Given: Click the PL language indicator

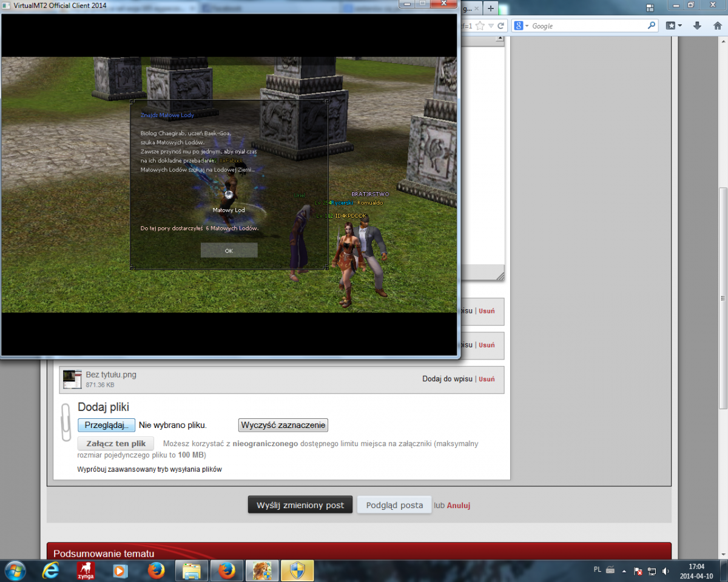Looking at the screenshot, I should 597,570.
